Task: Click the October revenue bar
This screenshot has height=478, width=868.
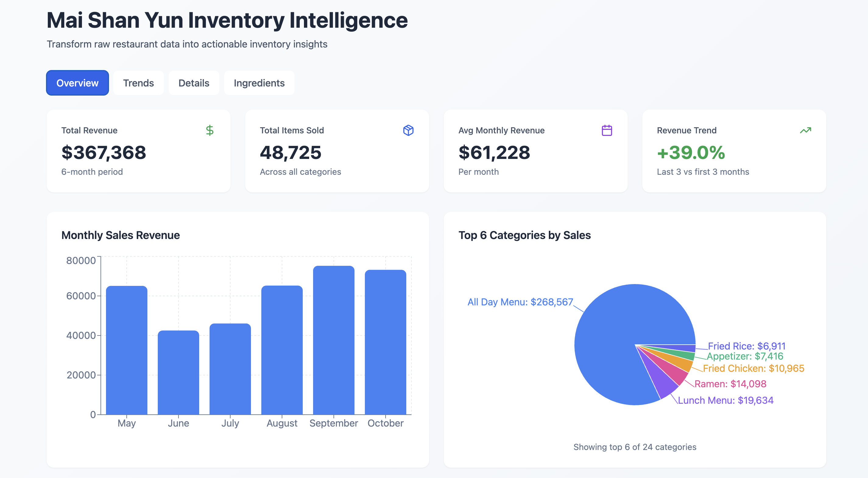Action: (385, 342)
